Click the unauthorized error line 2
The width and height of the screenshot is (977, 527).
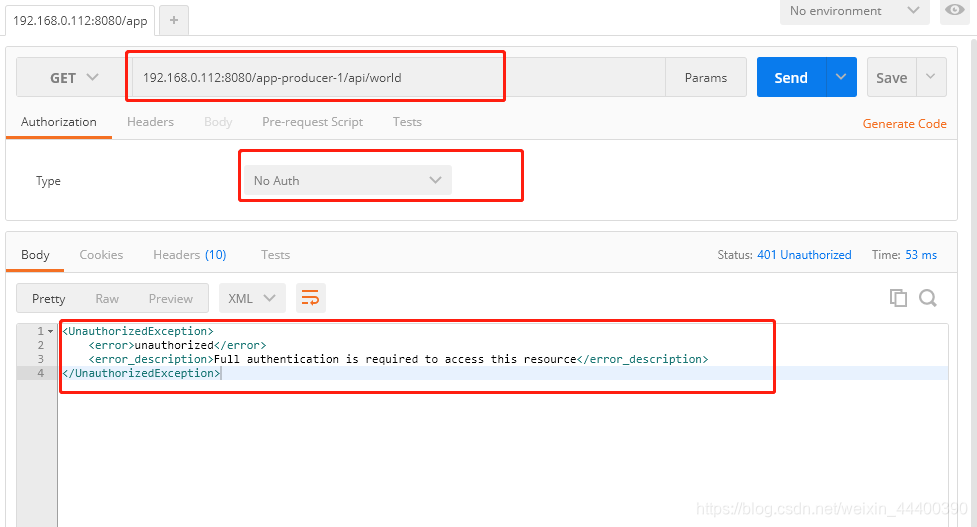coord(177,345)
